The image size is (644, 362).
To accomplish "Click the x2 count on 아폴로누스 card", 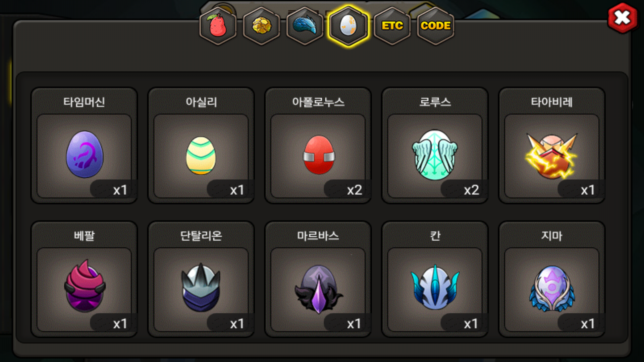I will coord(355,190).
